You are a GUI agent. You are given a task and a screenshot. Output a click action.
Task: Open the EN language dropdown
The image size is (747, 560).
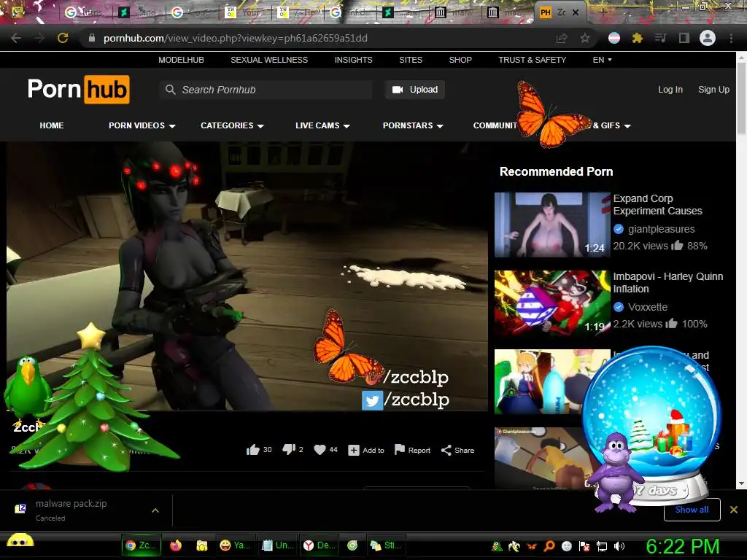click(602, 60)
